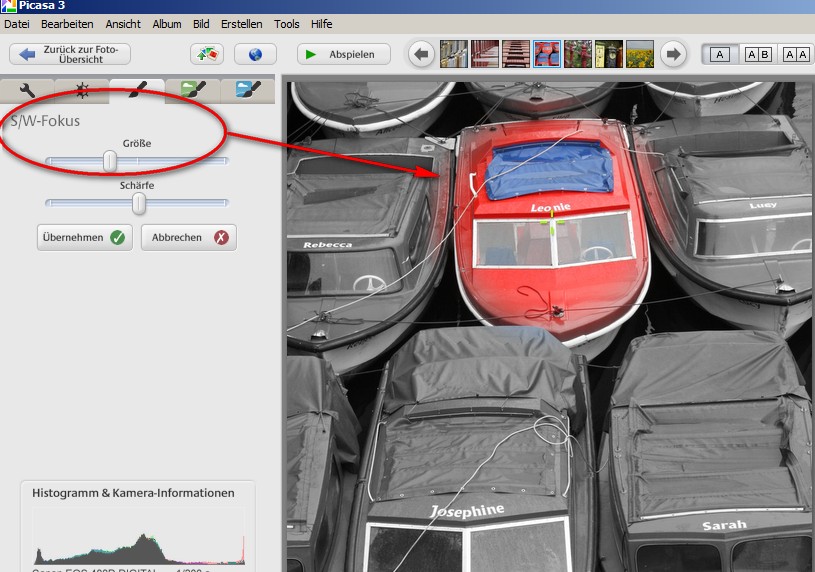815x572 pixels.
Task: Open the Datei menu
Action: coord(17,23)
